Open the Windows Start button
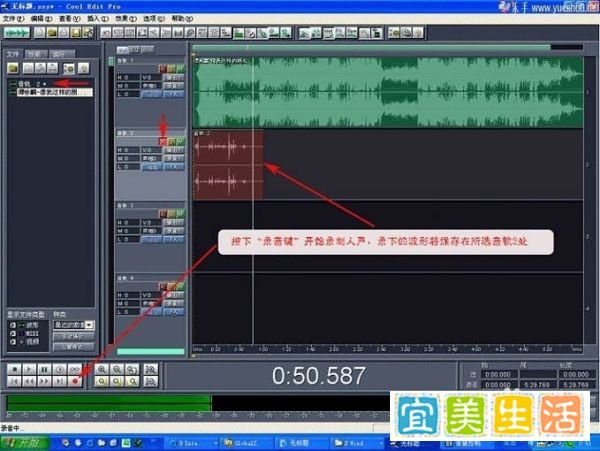This screenshot has height=451, width=600. point(24,443)
